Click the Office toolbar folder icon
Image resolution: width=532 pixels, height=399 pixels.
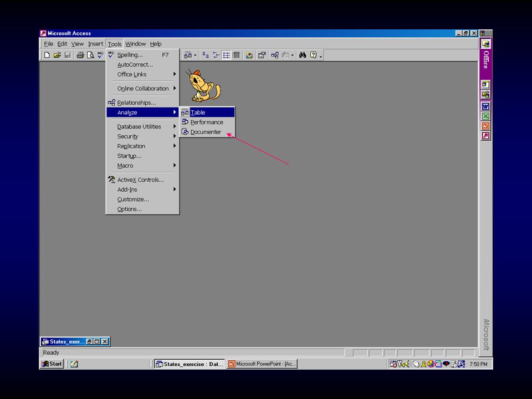(x=485, y=44)
